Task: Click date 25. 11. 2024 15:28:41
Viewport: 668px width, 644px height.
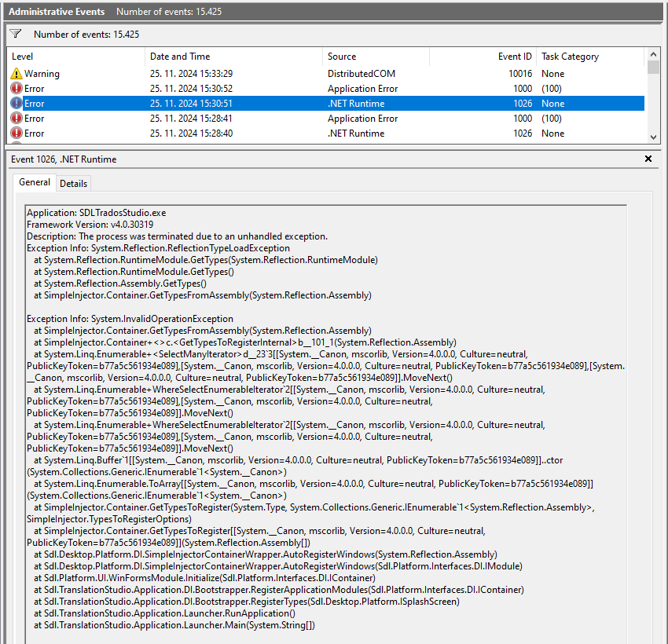Action: (191, 119)
